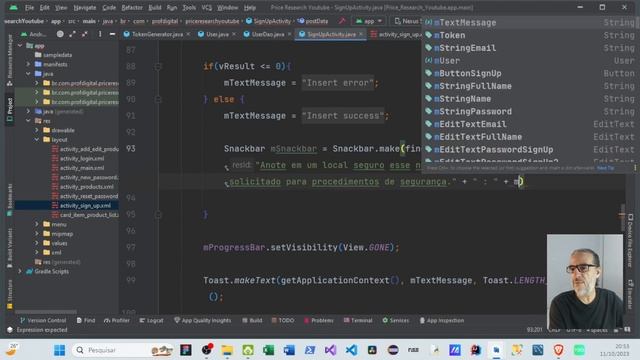
Task: Open the Problems tool window
Action: (x=319, y=320)
